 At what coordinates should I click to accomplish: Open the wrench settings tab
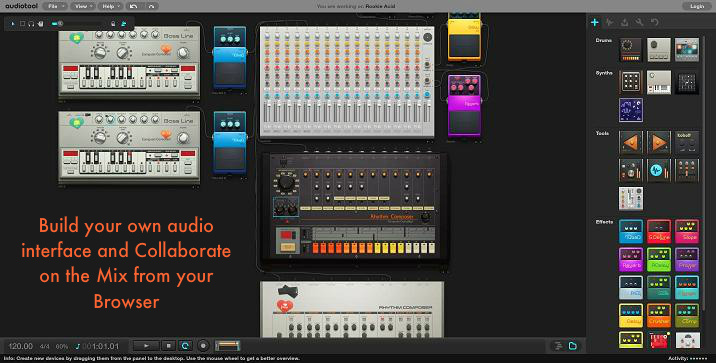pyautogui.click(x=640, y=22)
